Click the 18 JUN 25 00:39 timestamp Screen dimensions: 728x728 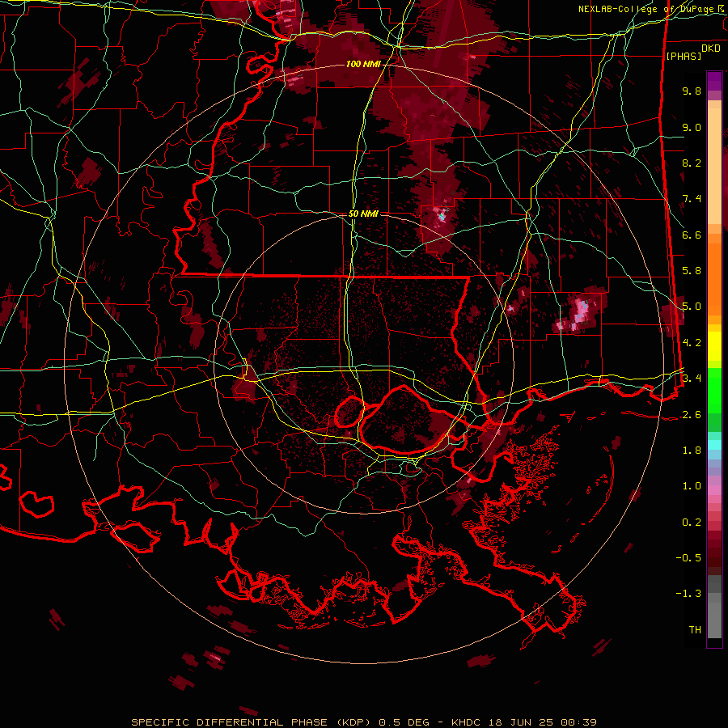pyautogui.click(x=543, y=722)
